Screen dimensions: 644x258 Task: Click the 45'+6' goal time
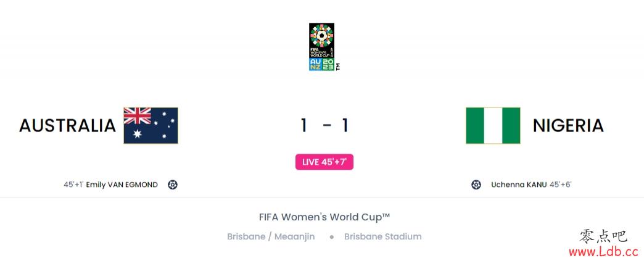pyautogui.click(x=561, y=185)
